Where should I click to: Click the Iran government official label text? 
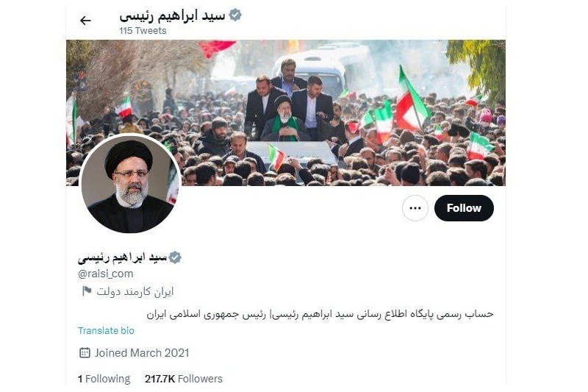(x=135, y=291)
